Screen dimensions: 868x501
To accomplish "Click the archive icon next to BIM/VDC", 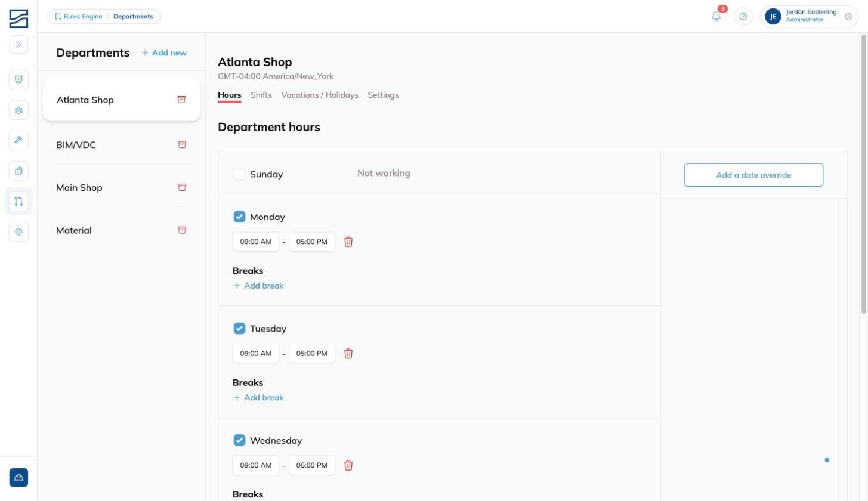I will (x=182, y=144).
